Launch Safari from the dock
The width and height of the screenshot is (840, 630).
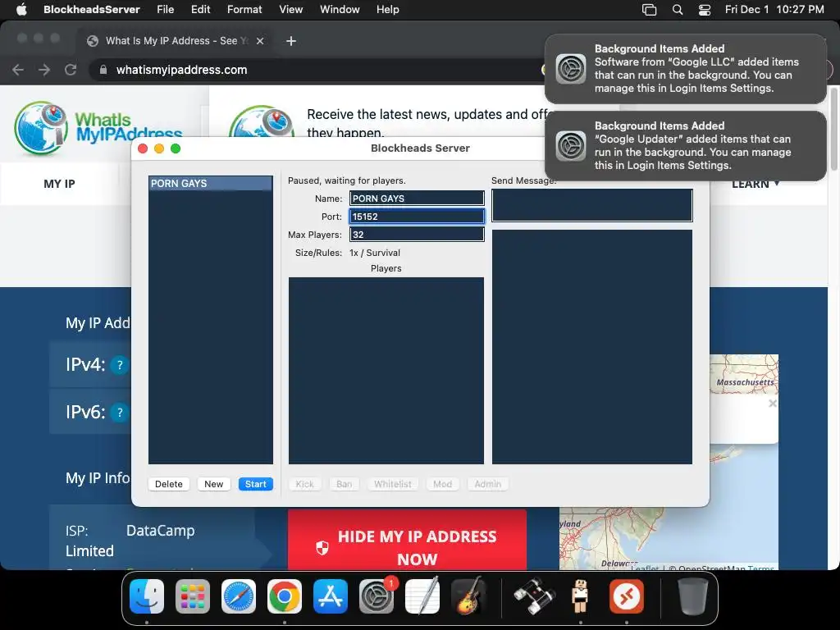(239, 596)
